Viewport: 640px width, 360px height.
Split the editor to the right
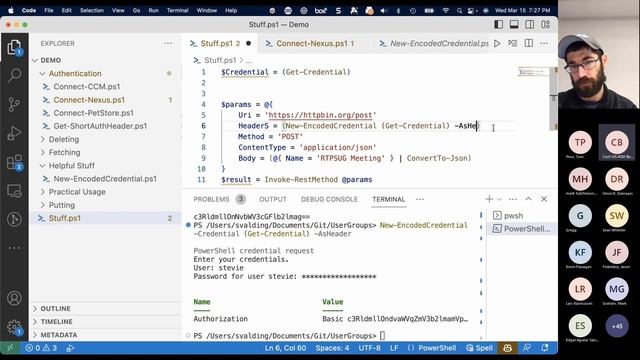[x=529, y=43]
